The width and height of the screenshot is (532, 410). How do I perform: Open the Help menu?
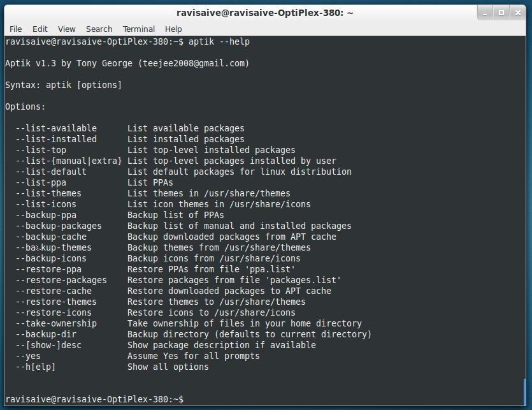coord(173,29)
